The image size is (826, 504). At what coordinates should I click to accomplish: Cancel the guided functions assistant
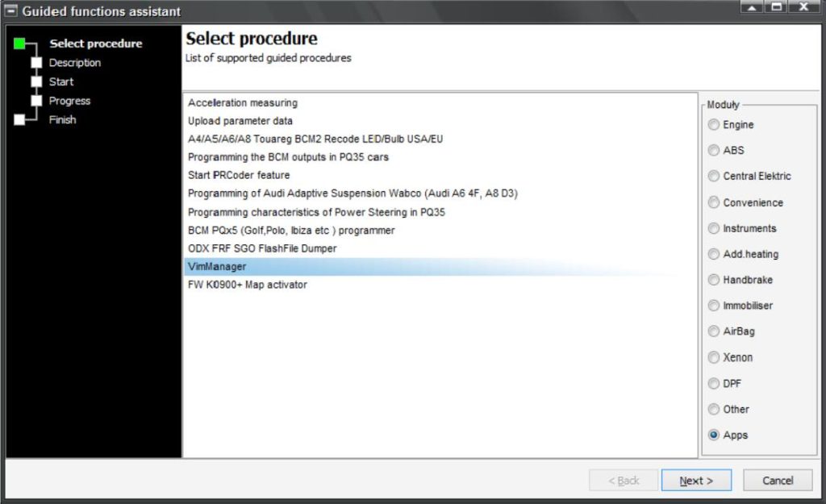(x=776, y=480)
